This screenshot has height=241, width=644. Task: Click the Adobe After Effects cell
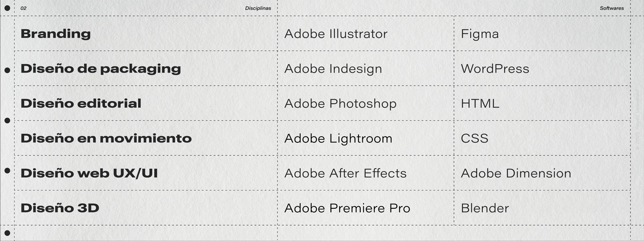345,173
